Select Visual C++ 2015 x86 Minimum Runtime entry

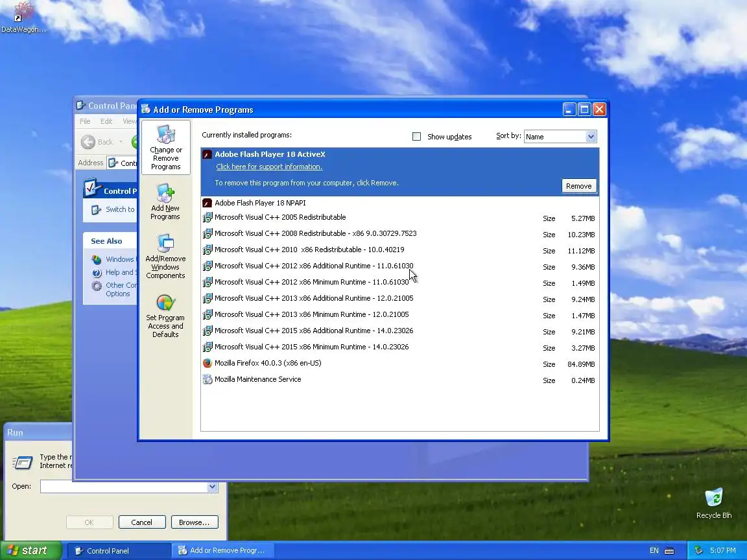(x=400, y=347)
